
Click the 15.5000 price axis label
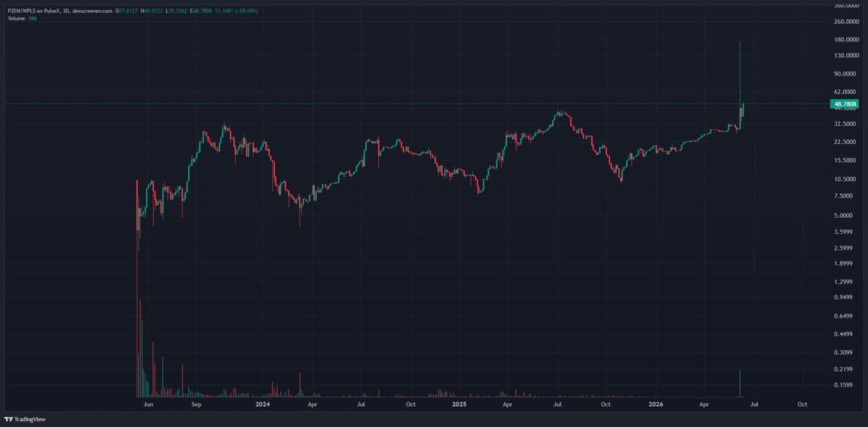846,160
